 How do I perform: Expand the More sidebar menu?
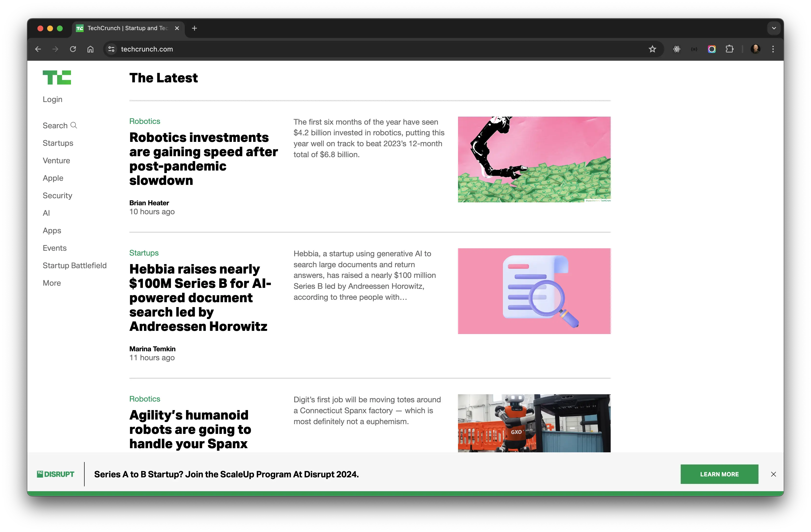pos(52,283)
